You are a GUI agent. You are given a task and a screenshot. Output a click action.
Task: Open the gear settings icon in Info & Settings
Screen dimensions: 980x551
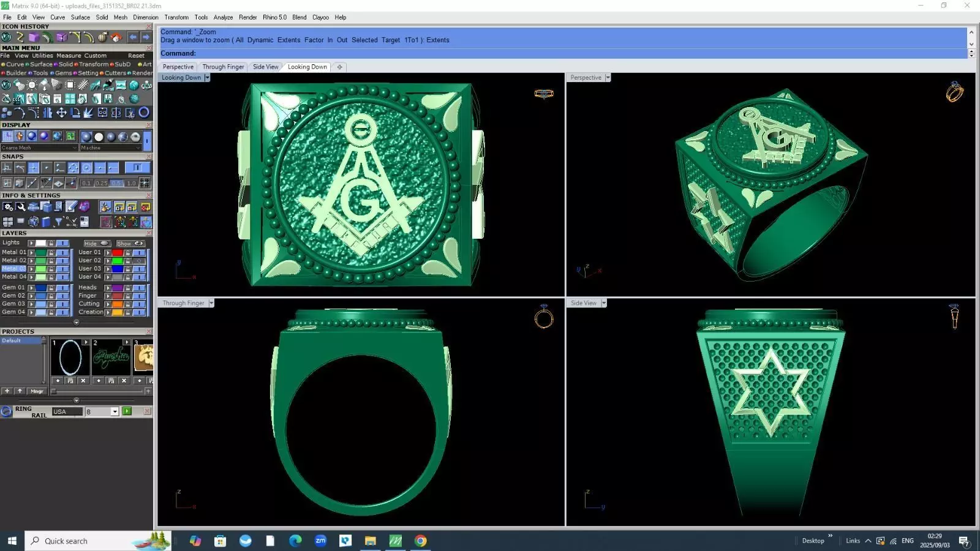tap(8, 207)
